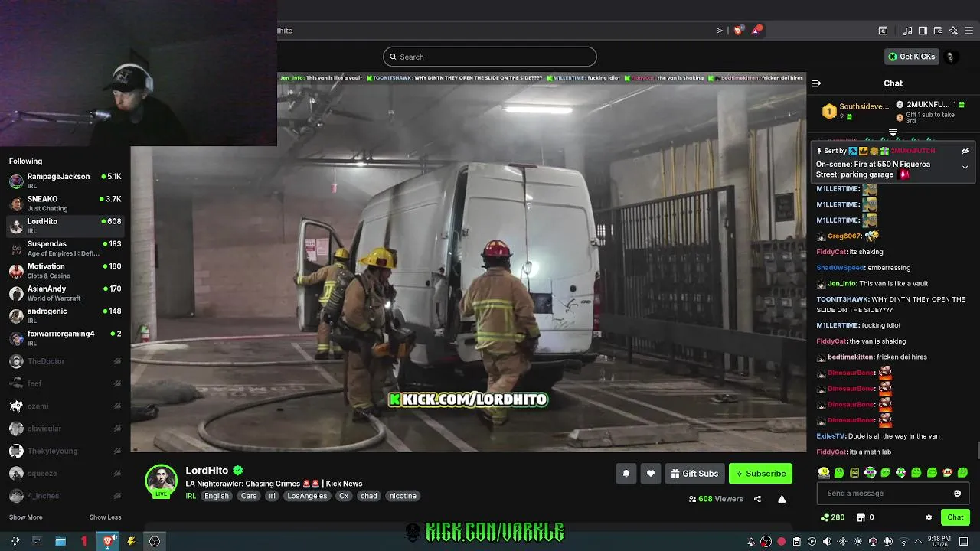Follow LordHito using the heart button

coord(650,474)
